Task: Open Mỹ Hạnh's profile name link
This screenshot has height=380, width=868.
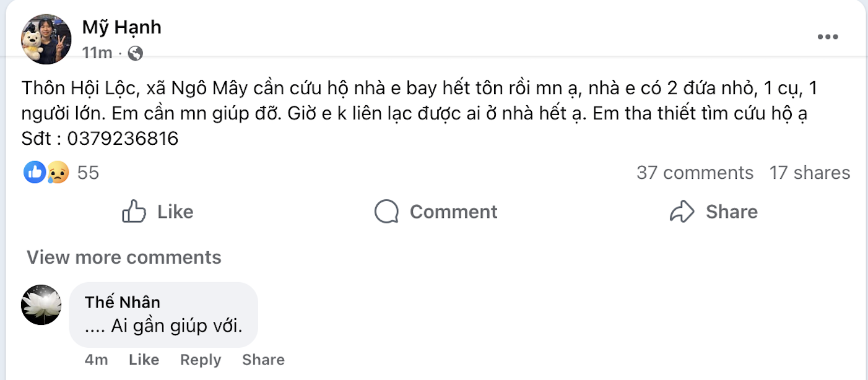Action: click(x=121, y=27)
